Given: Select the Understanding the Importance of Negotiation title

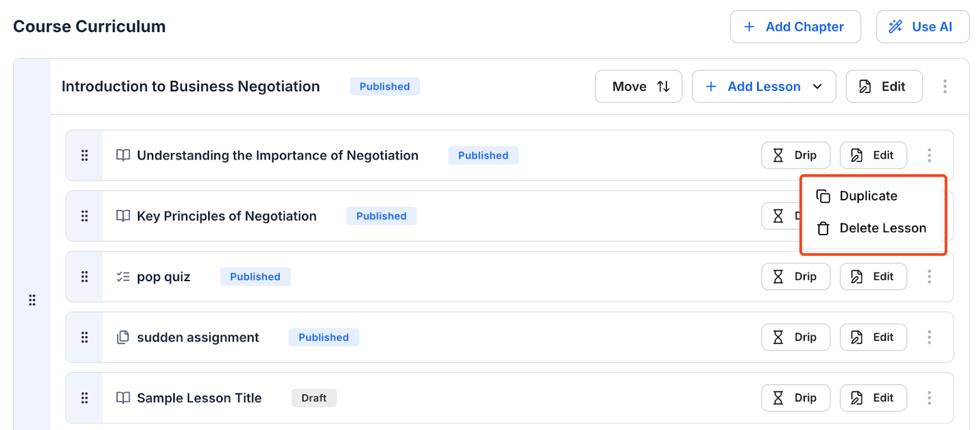Looking at the screenshot, I should coord(277,156).
